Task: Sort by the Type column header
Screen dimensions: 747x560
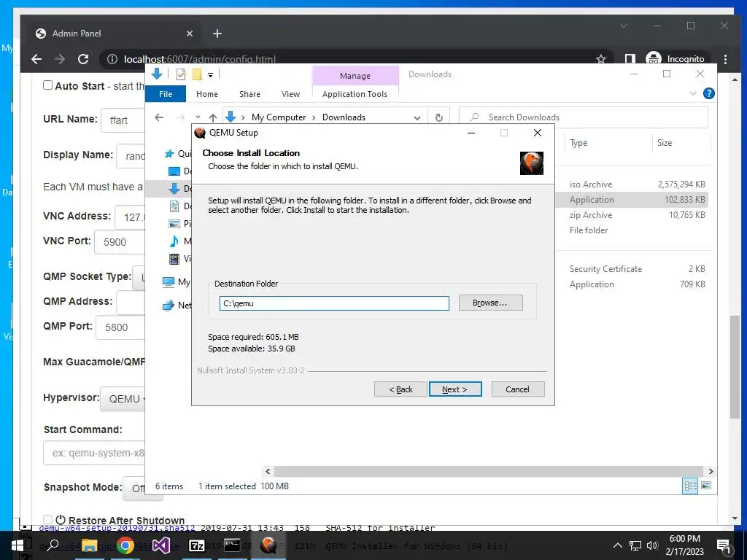Action: (x=607, y=143)
